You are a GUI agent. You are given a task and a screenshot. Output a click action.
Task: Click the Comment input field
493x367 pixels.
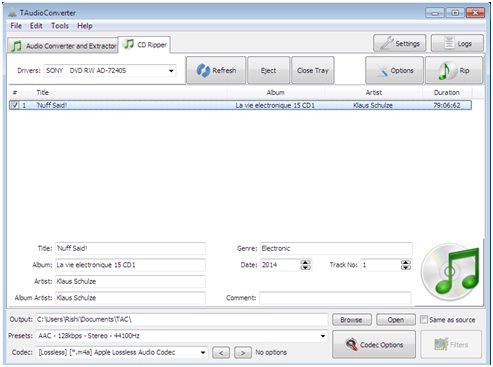point(335,298)
